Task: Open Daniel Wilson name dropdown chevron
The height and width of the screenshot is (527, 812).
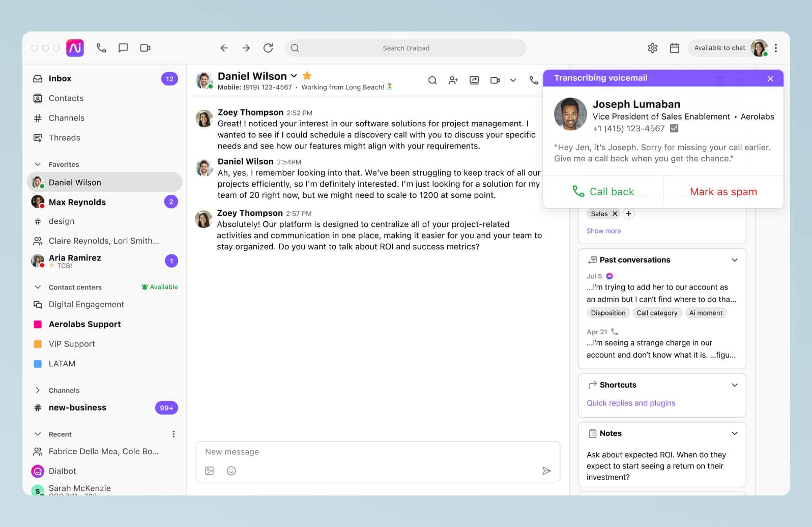Action: (294, 76)
